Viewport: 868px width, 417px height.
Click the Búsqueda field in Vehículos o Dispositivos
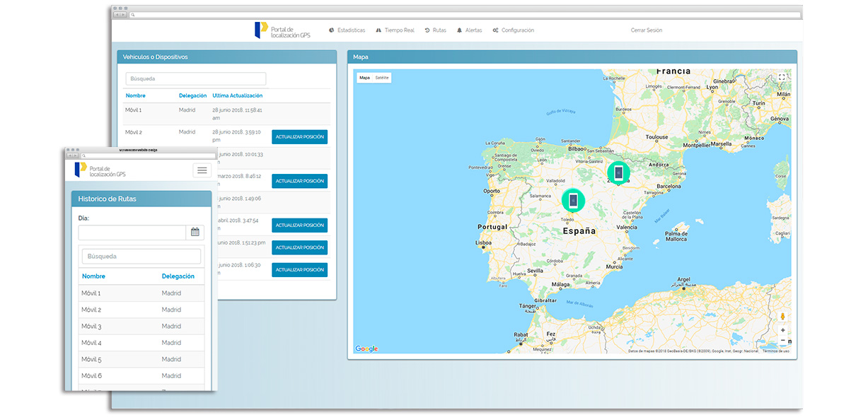click(196, 78)
